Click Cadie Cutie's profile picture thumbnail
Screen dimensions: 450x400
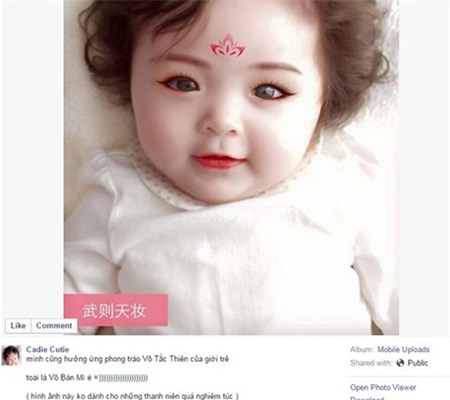click(12, 355)
